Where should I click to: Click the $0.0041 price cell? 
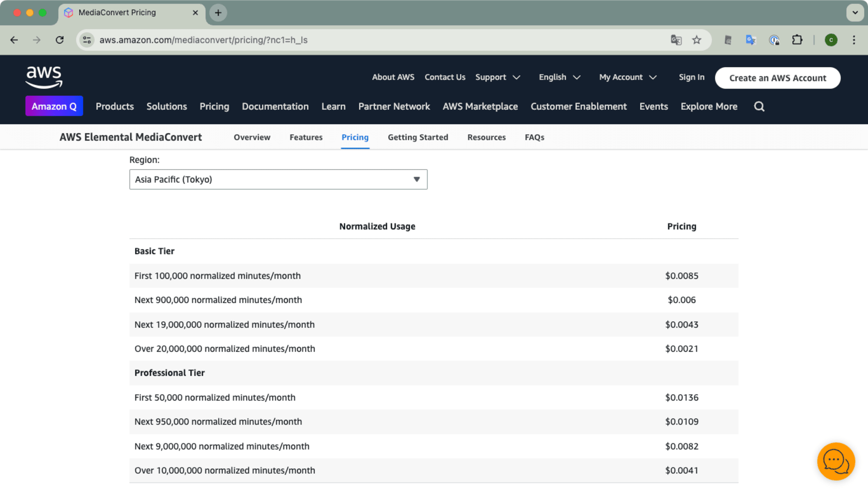coord(681,471)
